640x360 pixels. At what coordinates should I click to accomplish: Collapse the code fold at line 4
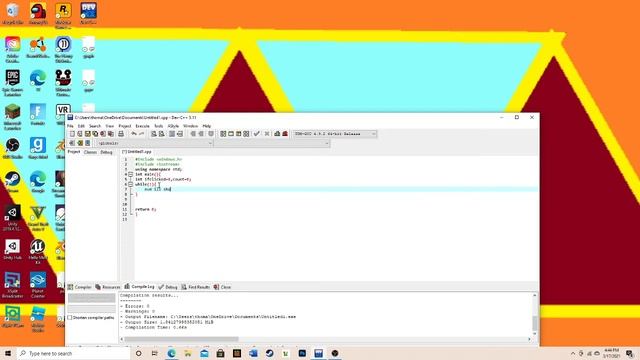[x=131, y=174]
